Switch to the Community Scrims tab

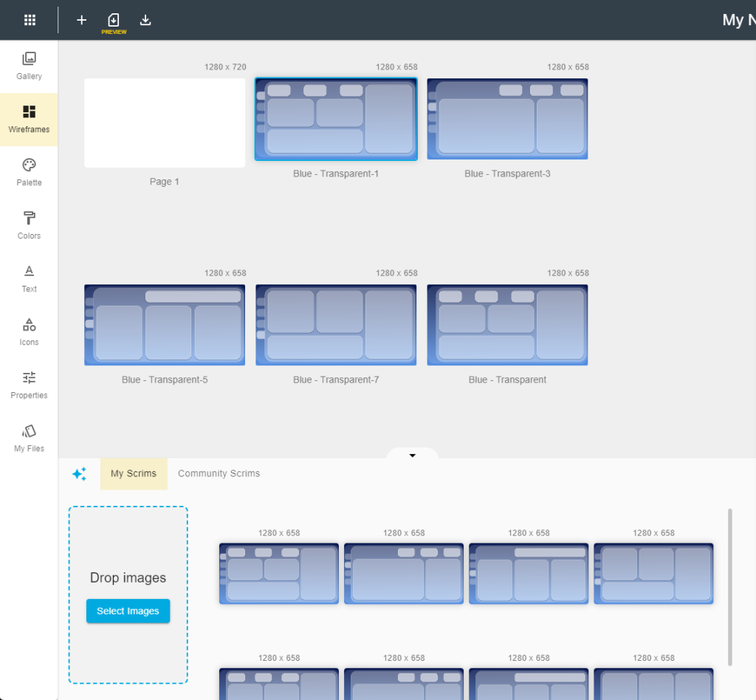219,474
